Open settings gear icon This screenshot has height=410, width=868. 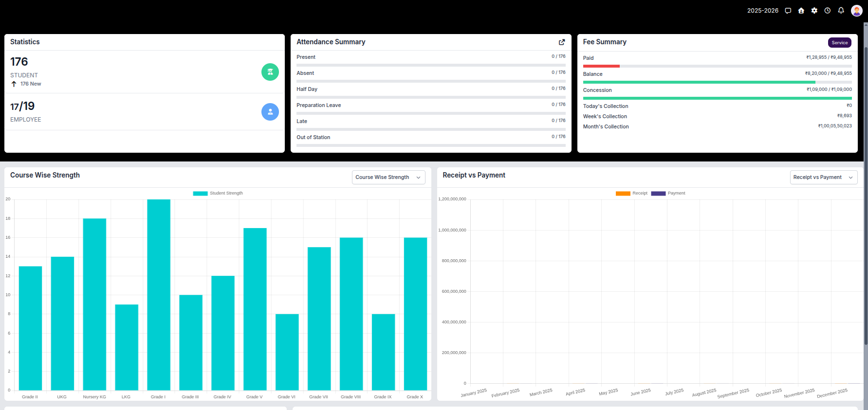coord(814,11)
